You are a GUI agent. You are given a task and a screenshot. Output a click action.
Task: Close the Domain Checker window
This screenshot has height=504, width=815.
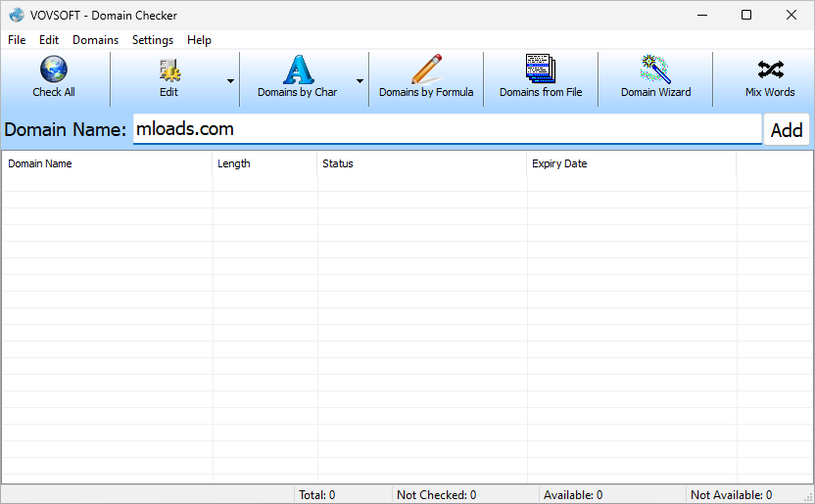click(x=791, y=15)
